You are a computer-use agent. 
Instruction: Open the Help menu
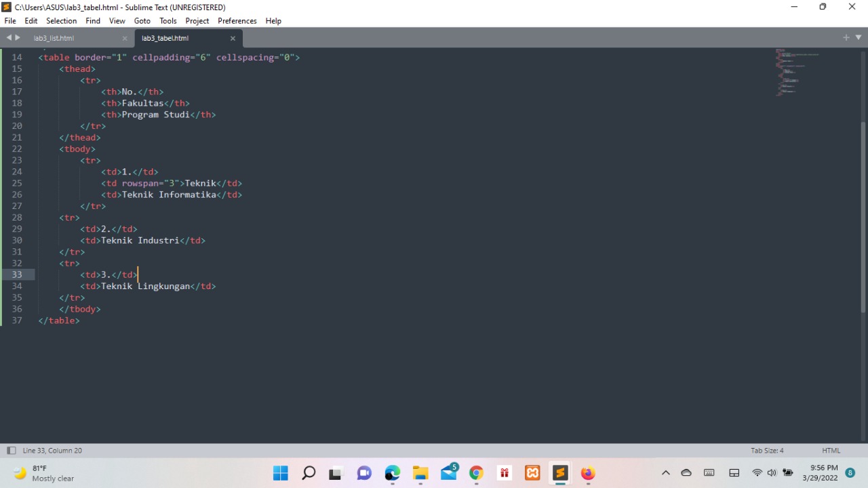click(273, 21)
